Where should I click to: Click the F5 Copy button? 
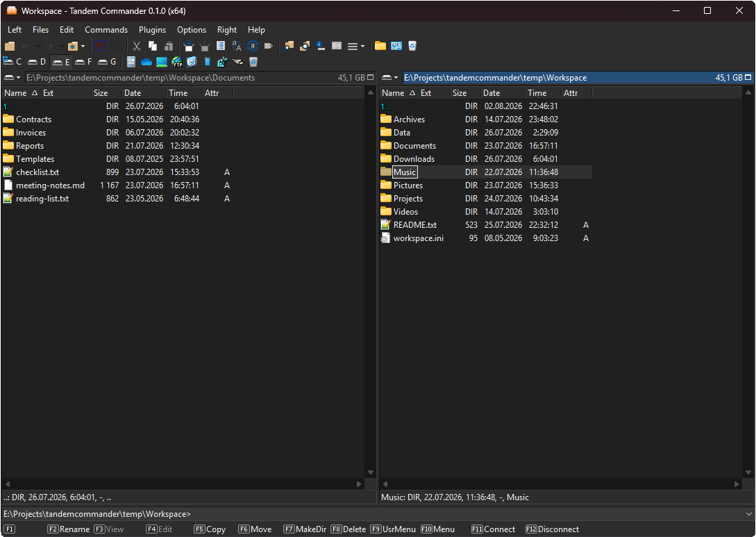tap(210, 529)
